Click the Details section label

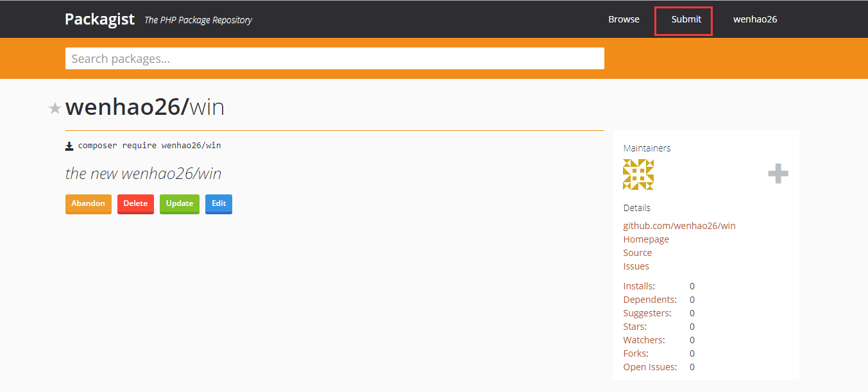636,208
